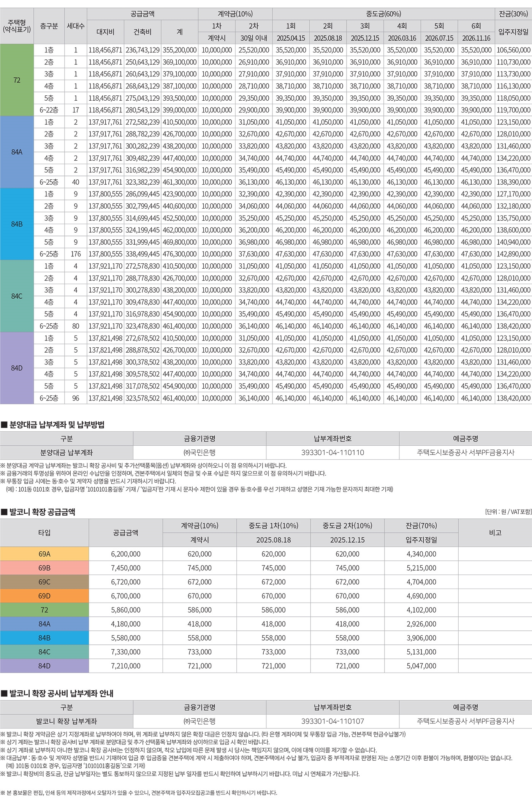532x801 pixels.
Task: Click the 예금주명 header in the 분양대금 account table
Action: coord(465,438)
